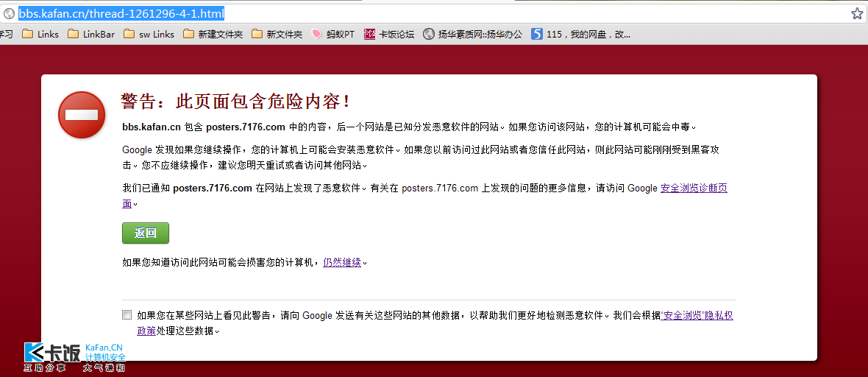Click the 仍然继续 proceed anyway link

342,262
